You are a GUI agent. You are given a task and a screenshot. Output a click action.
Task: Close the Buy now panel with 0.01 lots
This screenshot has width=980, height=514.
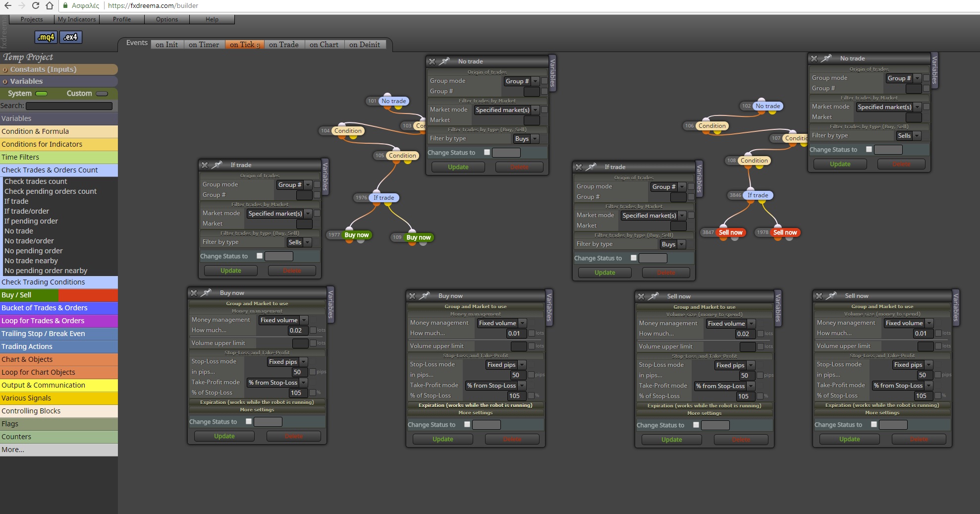pyautogui.click(x=413, y=296)
